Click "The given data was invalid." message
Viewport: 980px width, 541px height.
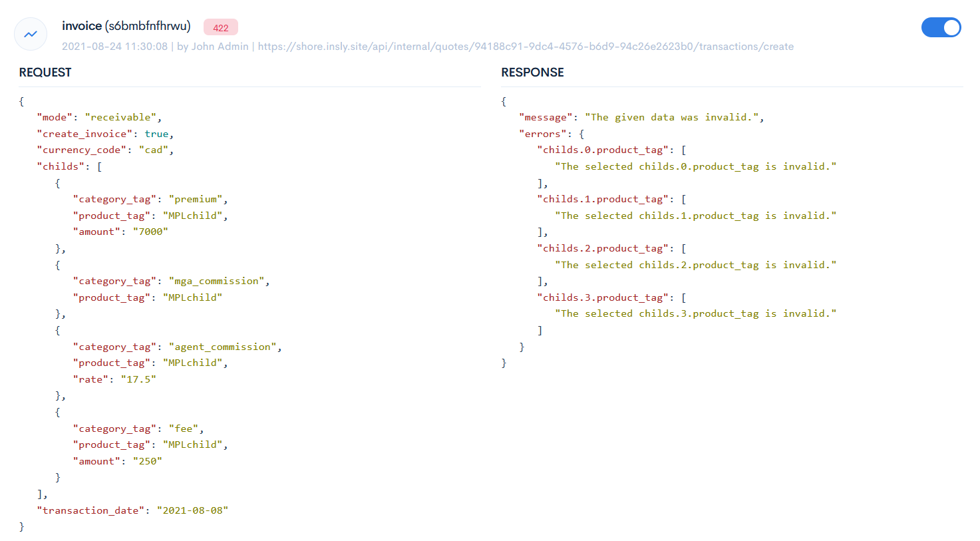pyautogui.click(x=671, y=117)
